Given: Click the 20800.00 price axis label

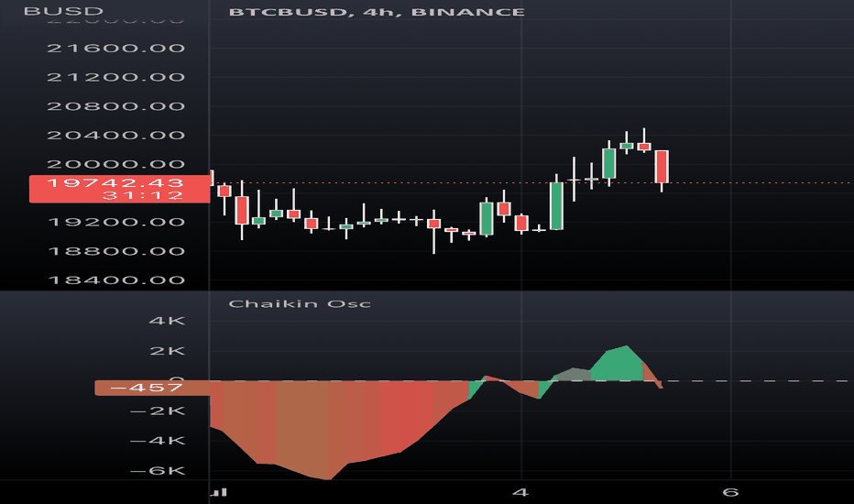Looking at the screenshot, I should tap(116, 106).
